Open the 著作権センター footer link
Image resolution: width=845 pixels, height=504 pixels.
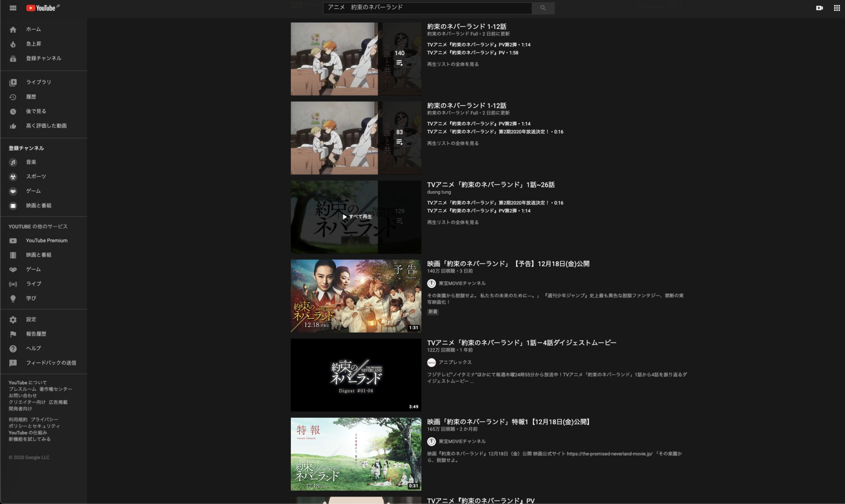pos(56,389)
